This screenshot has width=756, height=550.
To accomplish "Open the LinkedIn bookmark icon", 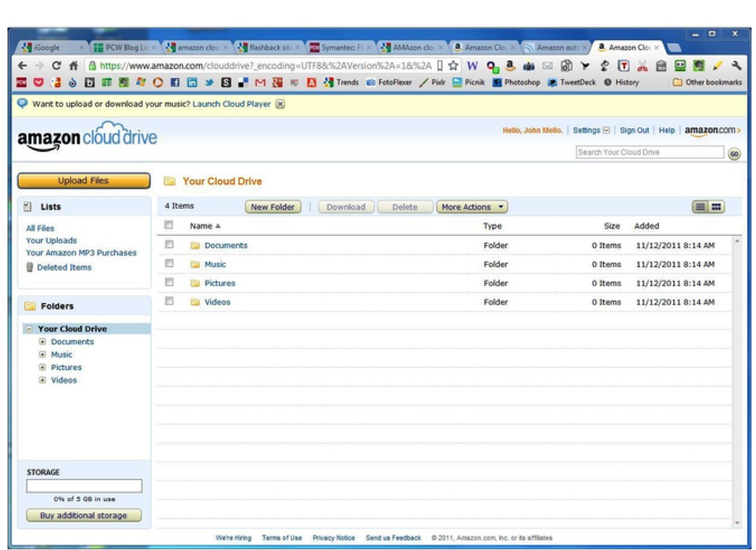I will click(192, 83).
